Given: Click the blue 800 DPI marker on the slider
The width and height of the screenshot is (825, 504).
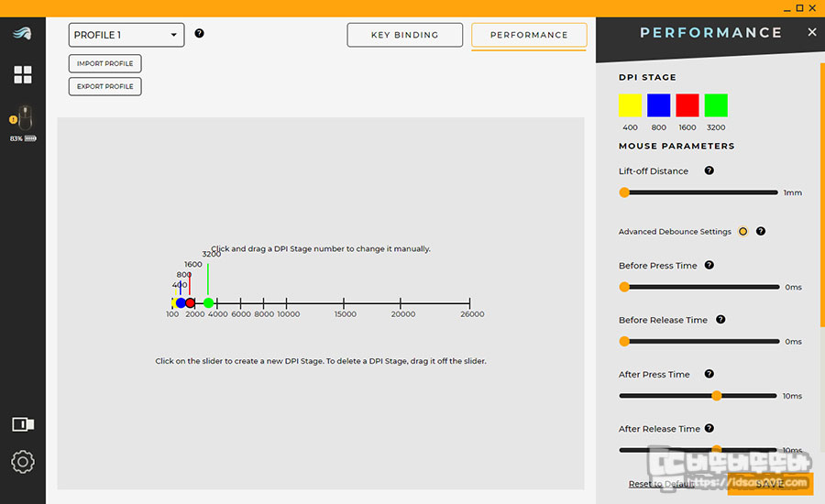Looking at the screenshot, I should (x=181, y=303).
